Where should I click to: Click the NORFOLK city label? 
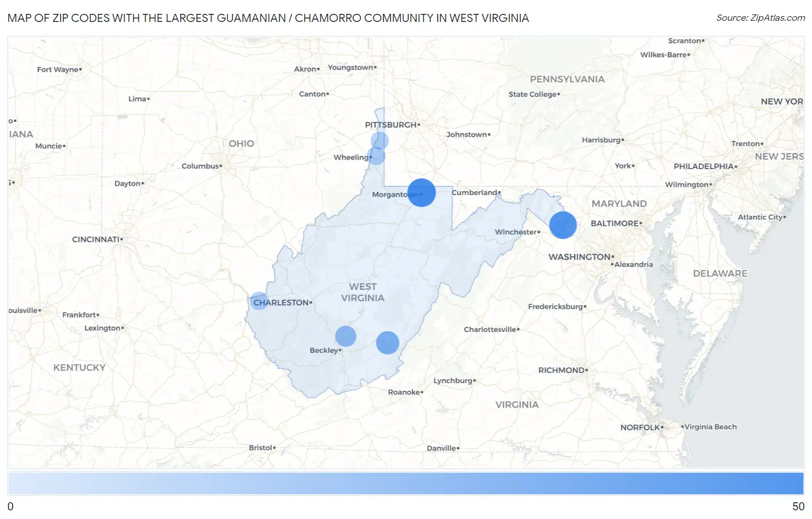pyautogui.click(x=640, y=428)
